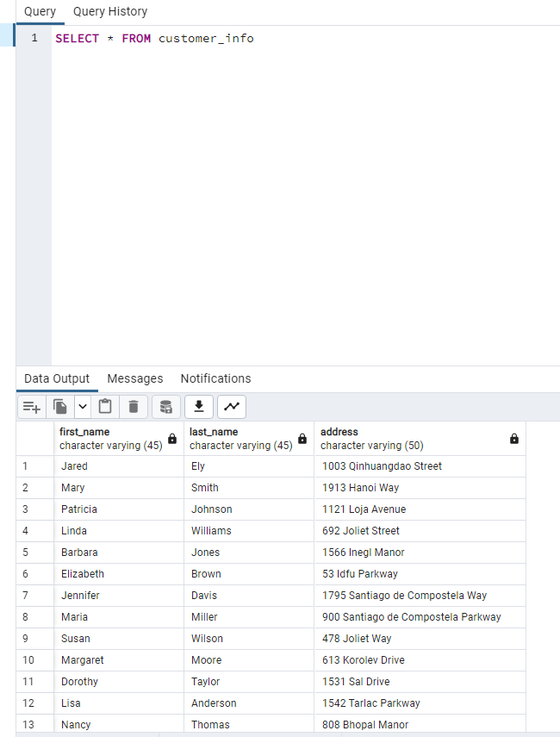560x737 pixels.
Task: Click the cell 'Margaret'
Action: (119, 661)
